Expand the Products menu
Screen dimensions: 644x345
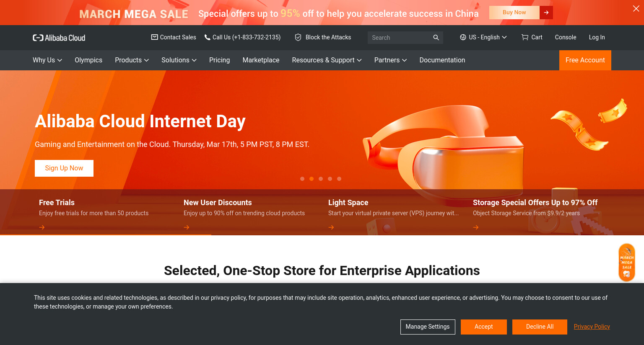coord(132,60)
